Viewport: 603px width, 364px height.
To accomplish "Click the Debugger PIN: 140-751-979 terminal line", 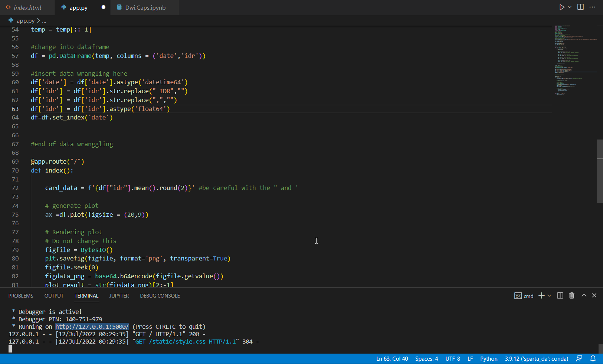I will pyautogui.click(x=57, y=319).
